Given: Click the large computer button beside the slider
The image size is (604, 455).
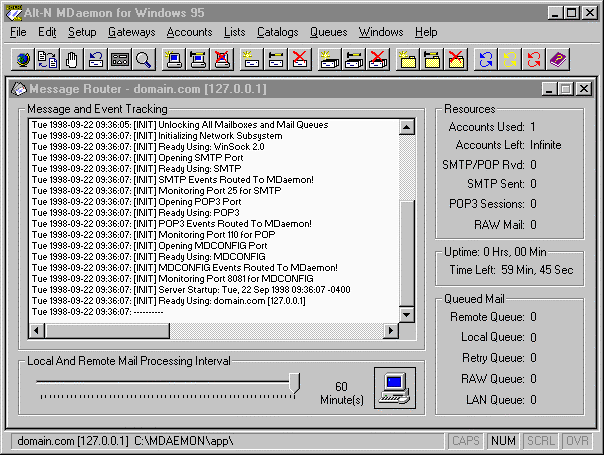Looking at the screenshot, I should pos(394,385).
